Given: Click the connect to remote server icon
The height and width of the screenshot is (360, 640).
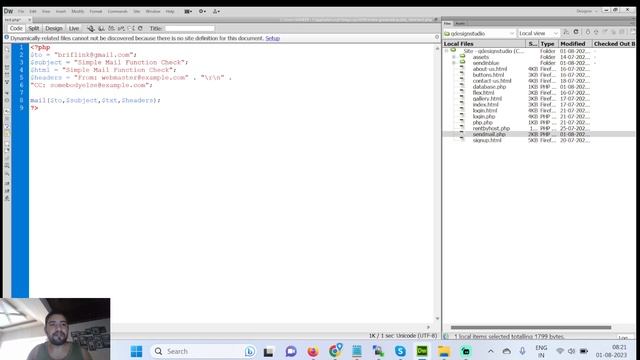Looking at the screenshot, I should click(x=566, y=32).
